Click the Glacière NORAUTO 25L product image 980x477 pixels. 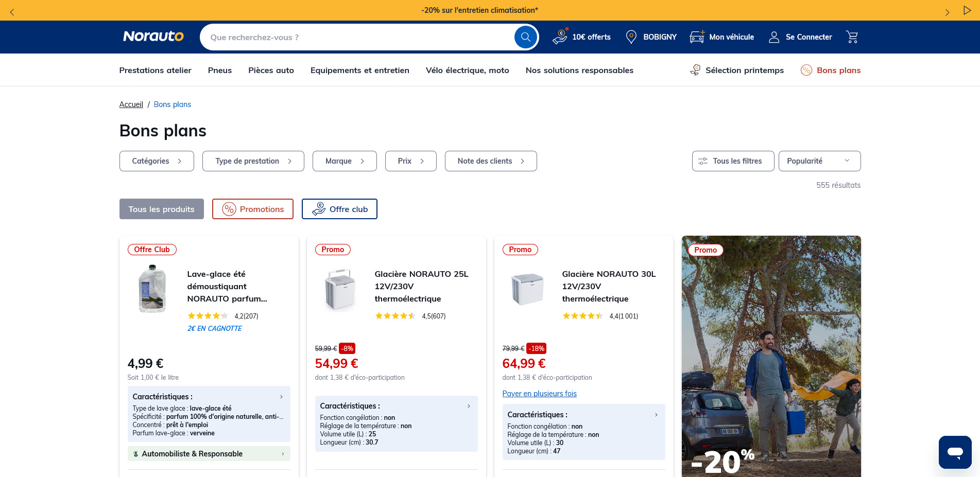pyautogui.click(x=340, y=289)
